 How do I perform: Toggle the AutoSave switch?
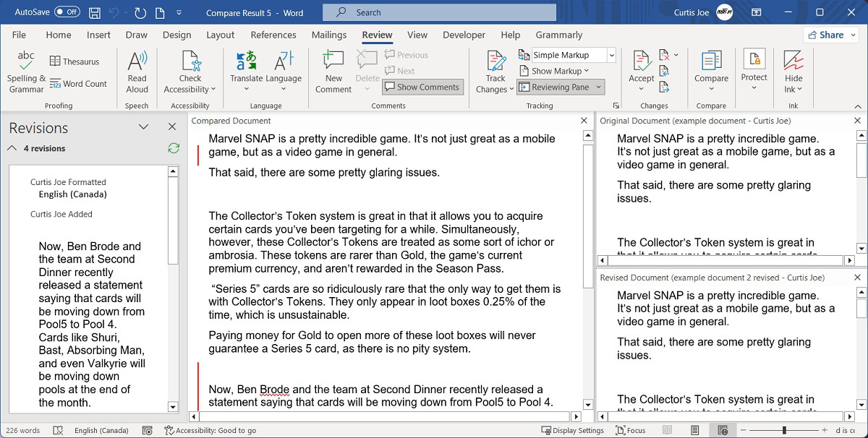[x=67, y=12]
